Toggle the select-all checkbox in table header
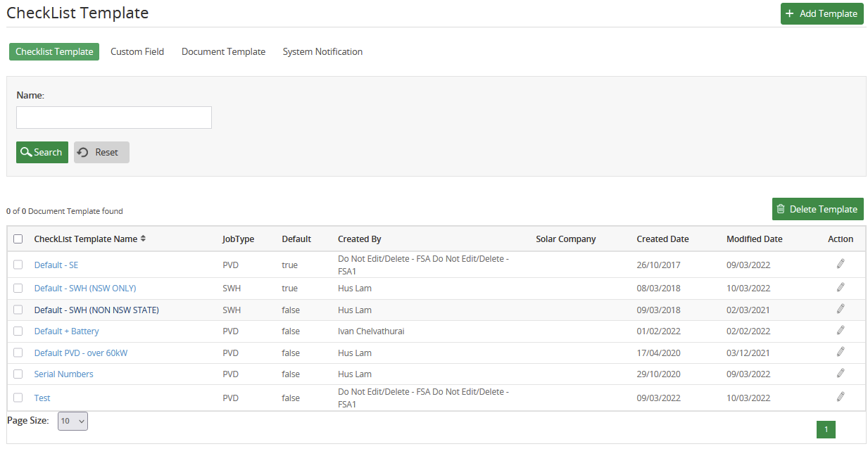This screenshot has width=868, height=456. [x=18, y=239]
